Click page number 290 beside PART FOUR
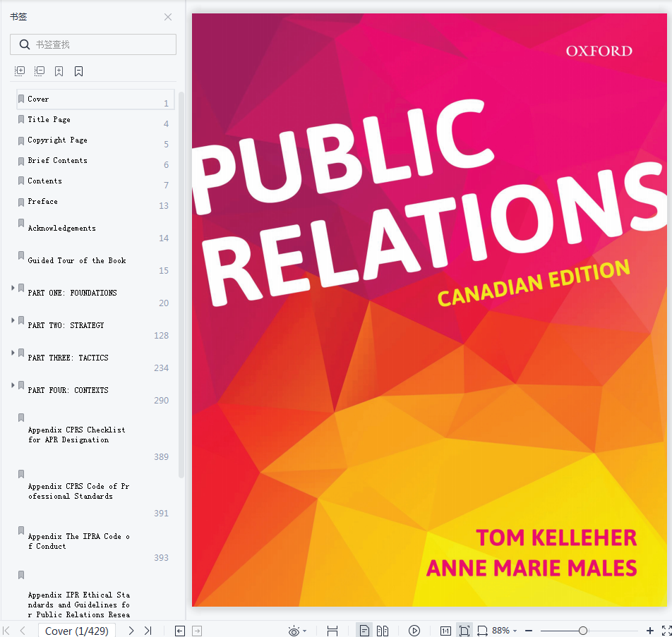 tap(161, 401)
